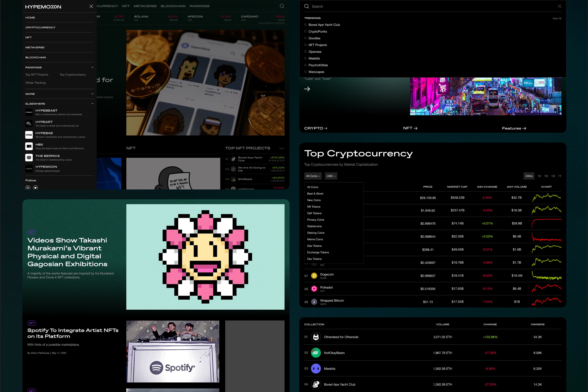Click the Twitter icon under Follow
This screenshot has height=392, width=588.
(36, 187)
